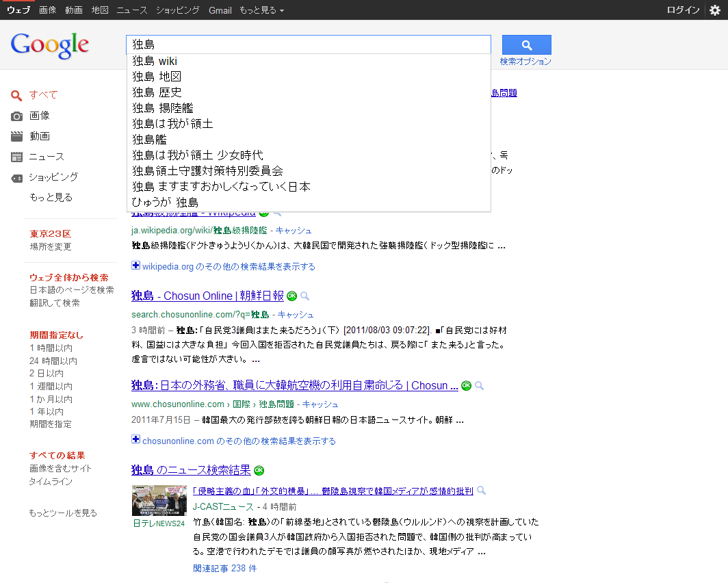This screenshot has width=728, height=583.
Task: Expand more wikipedia.org results plus icon
Action: (x=135, y=265)
